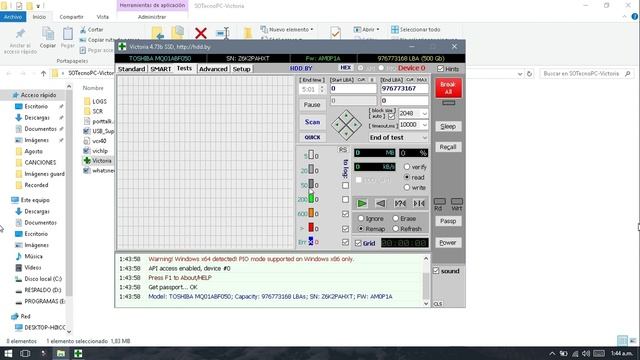
Task: Toggle the Grid checkbox
Action: (358, 243)
